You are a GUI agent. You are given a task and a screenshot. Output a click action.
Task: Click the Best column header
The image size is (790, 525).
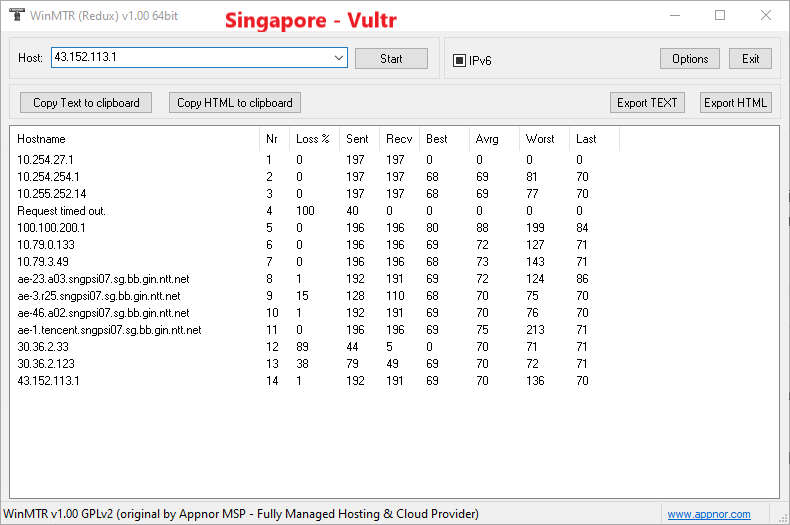pyautogui.click(x=444, y=139)
